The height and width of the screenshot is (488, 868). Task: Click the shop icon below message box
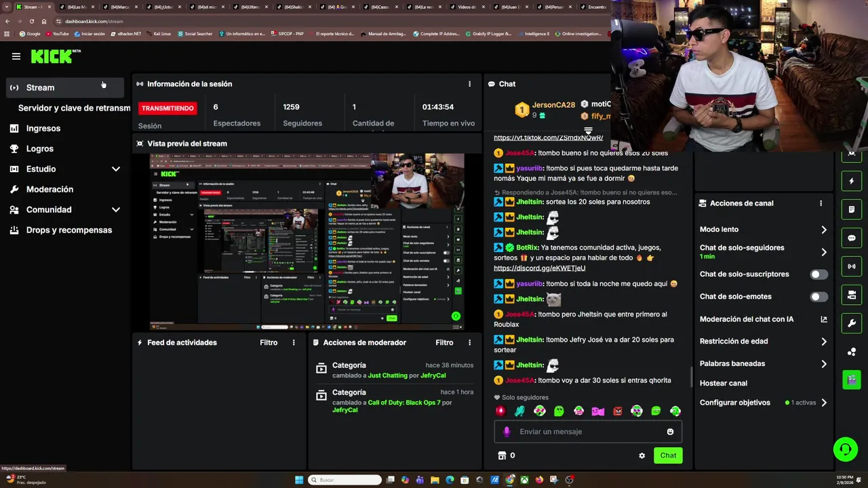pos(502,455)
